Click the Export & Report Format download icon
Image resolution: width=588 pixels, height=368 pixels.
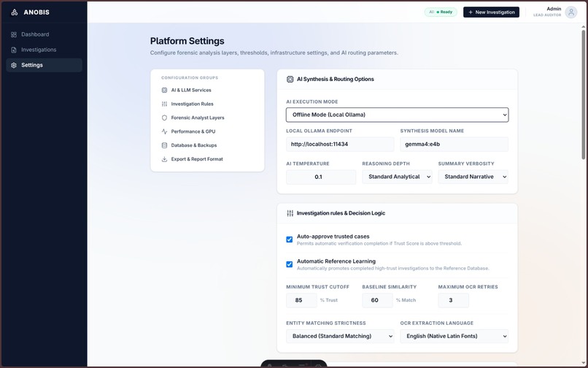(164, 159)
